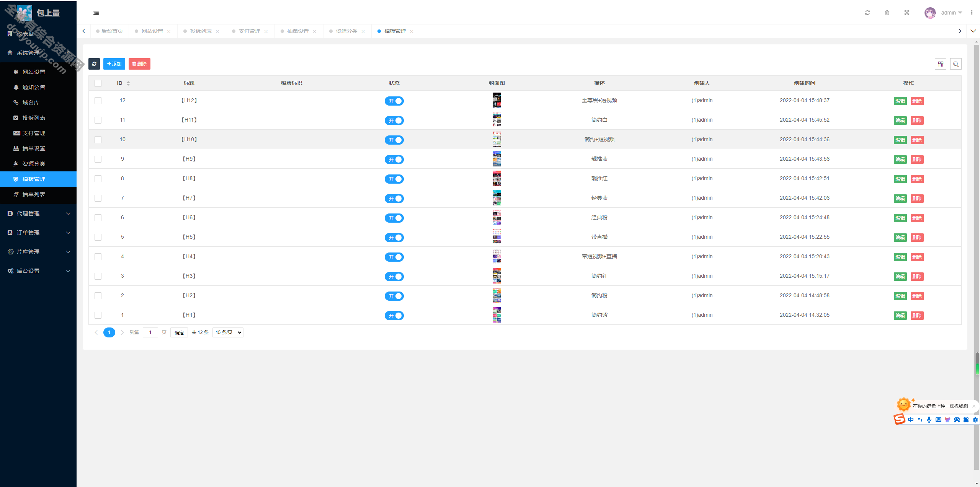Expand the 订单管理 sidebar menu
The height and width of the screenshot is (487, 980).
38,233
